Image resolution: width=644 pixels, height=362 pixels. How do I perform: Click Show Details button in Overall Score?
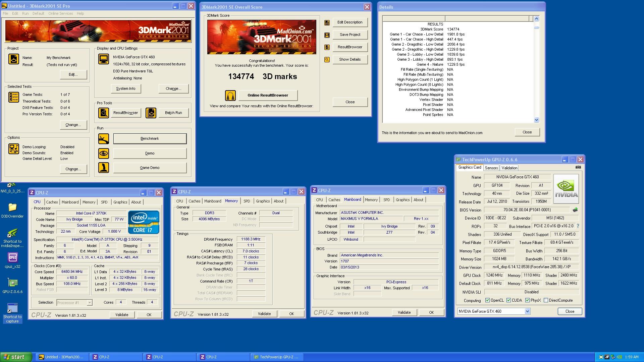point(350,60)
